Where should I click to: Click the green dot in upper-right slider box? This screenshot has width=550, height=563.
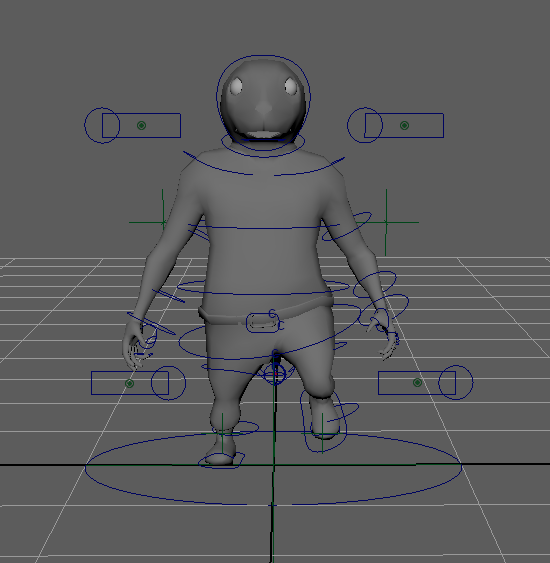click(404, 125)
